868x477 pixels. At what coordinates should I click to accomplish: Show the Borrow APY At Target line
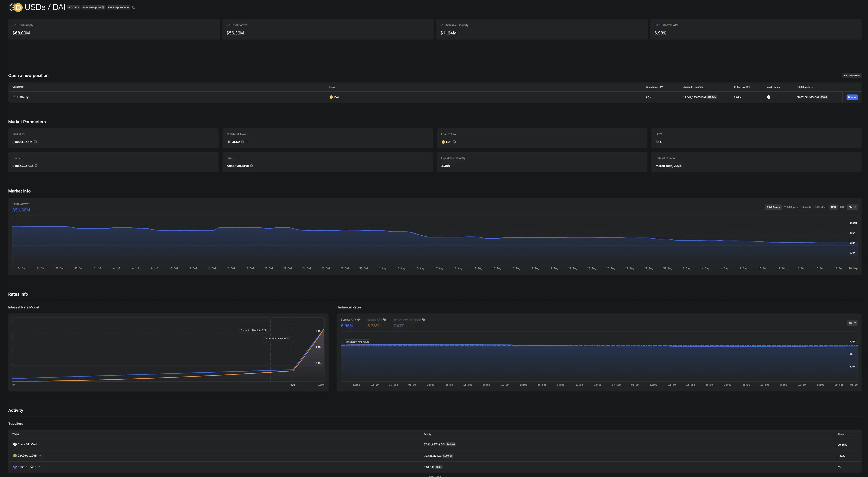click(423, 320)
